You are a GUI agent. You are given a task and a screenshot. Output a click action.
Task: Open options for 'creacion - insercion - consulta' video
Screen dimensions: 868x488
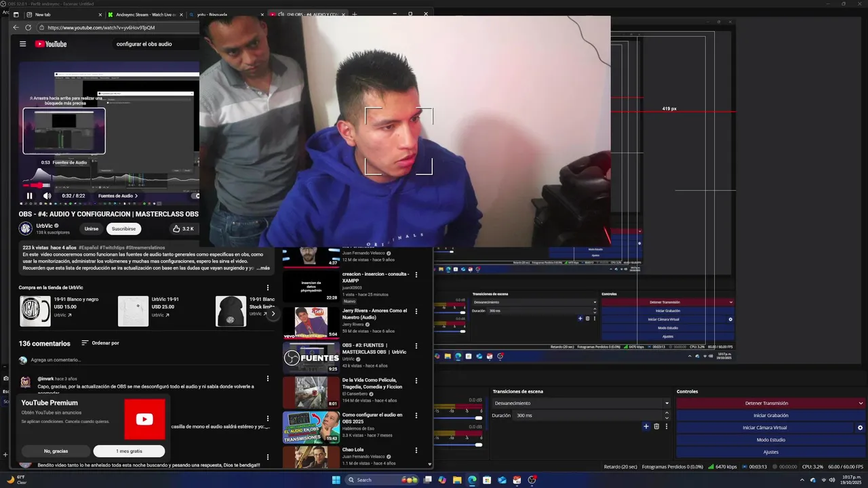click(x=416, y=275)
